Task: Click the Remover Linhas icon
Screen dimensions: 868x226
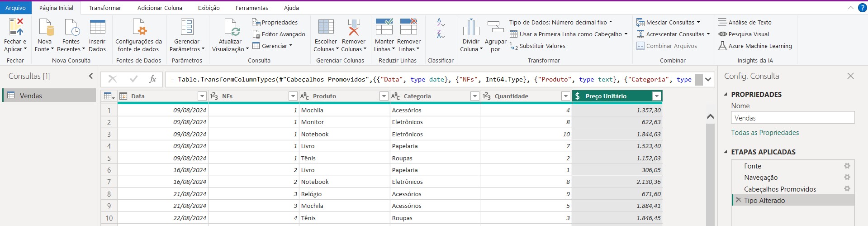Action: 408,27
